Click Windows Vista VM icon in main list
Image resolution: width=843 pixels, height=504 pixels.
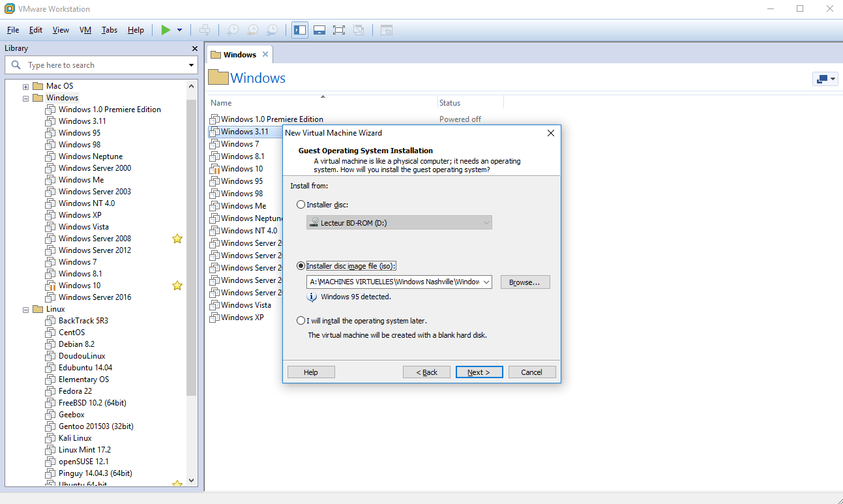(x=214, y=305)
